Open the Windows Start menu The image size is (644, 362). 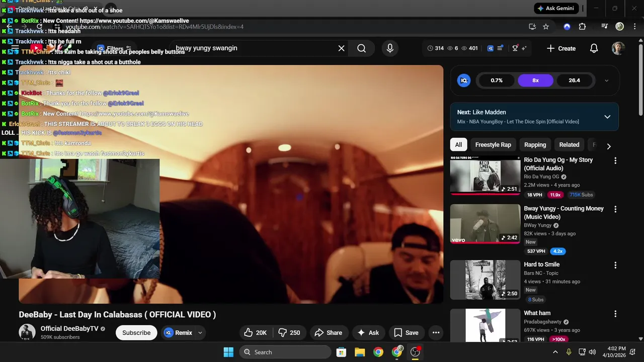pyautogui.click(x=228, y=352)
